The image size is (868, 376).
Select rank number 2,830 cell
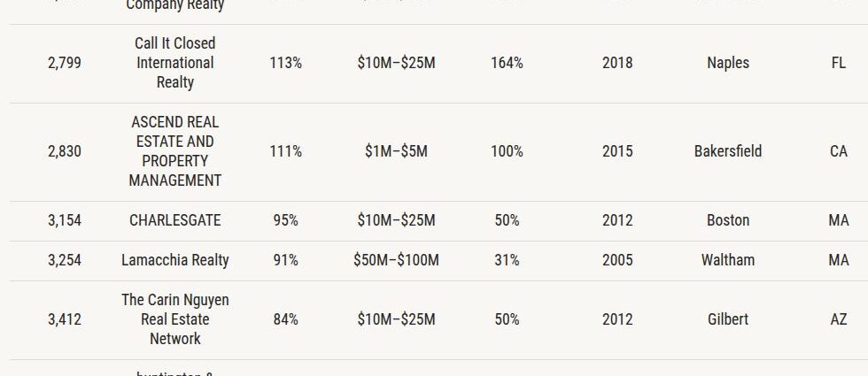pyautogui.click(x=65, y=151)
